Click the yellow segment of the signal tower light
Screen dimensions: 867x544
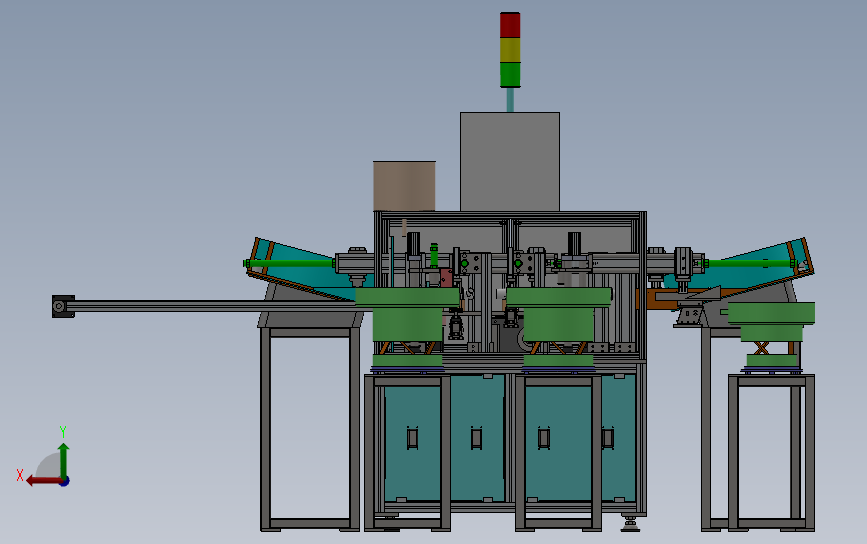point(510,50)
